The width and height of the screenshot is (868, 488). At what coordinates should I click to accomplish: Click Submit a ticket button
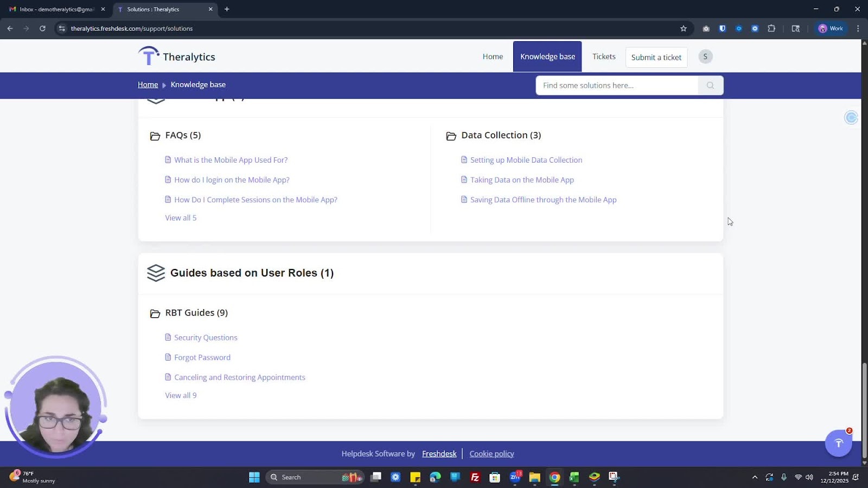tap(656, 57)
